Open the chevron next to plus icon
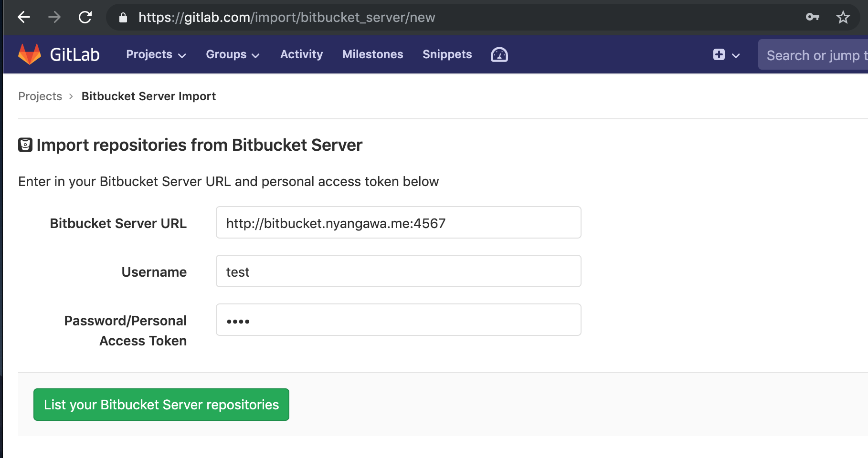This screenshot has width=868, height=458. [x=736, y=56]
